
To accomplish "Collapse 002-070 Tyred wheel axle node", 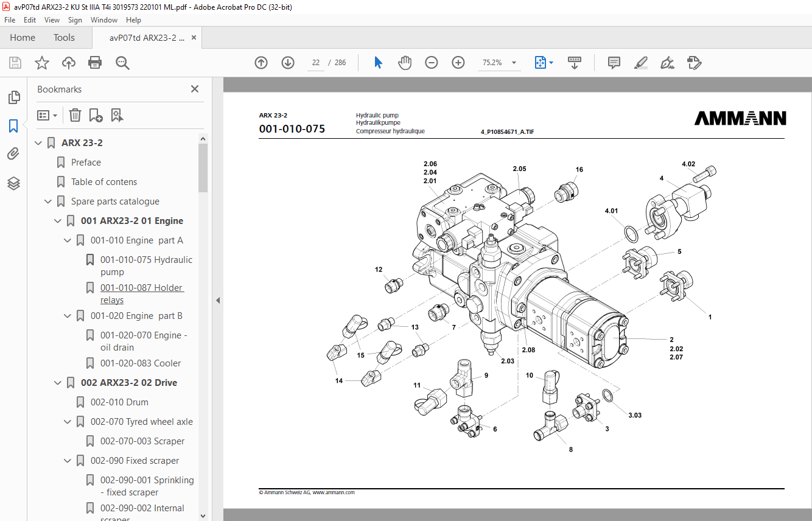I will pos(68,422).
